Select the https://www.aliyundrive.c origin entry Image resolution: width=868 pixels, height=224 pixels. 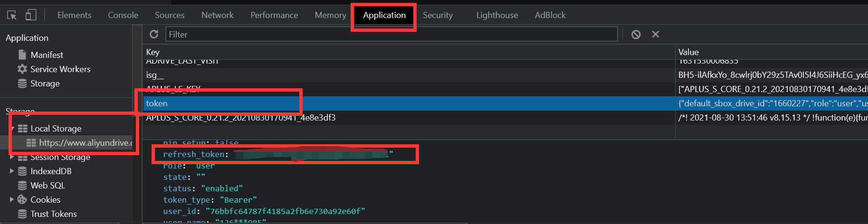tap(86, 143)
